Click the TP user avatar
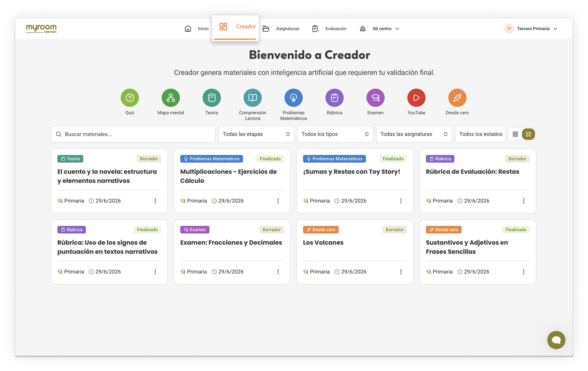588x371 pixels. (509, 29)
